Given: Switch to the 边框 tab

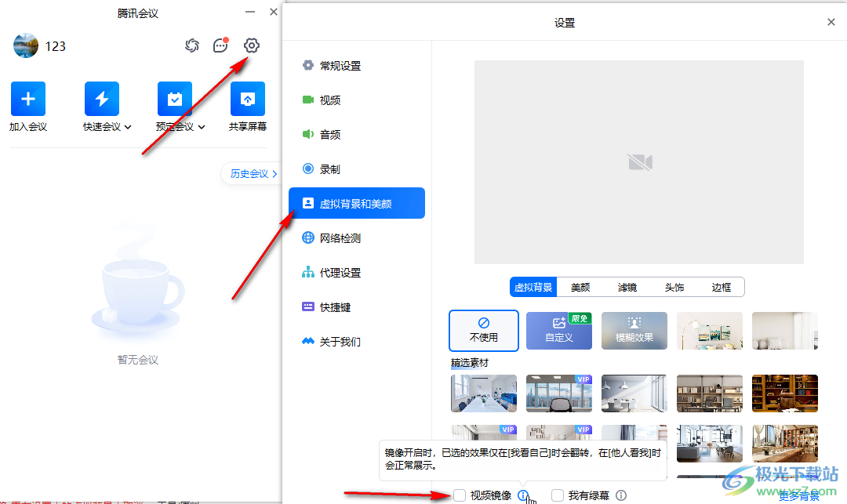Looking at the screenshot, I should click(x=722, y=287).
